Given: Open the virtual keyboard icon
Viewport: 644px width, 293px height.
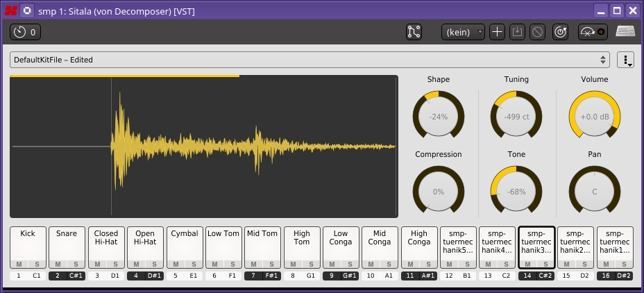Looking at the screenshot, I should click(625, 32).
